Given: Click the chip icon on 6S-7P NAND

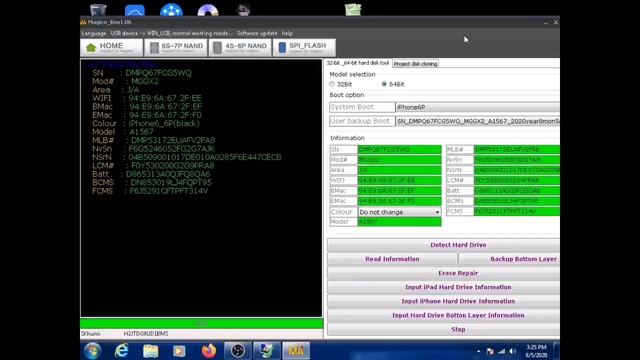Looking at the screenshot, I should 154,48.
